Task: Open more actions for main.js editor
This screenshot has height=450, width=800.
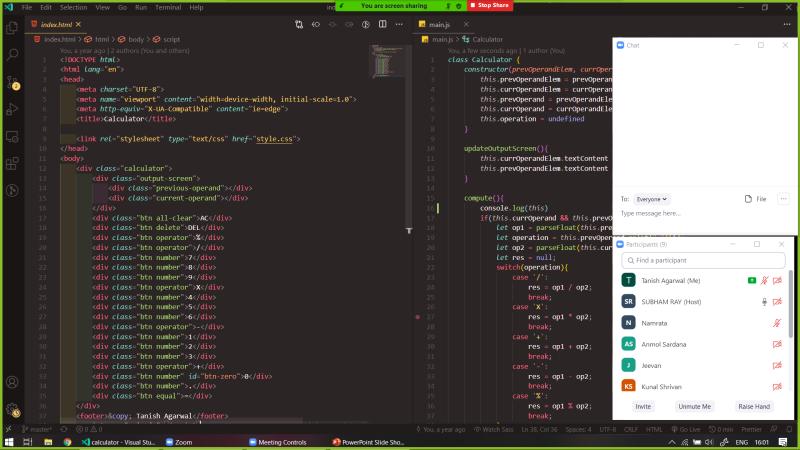Action: point(787,24)
